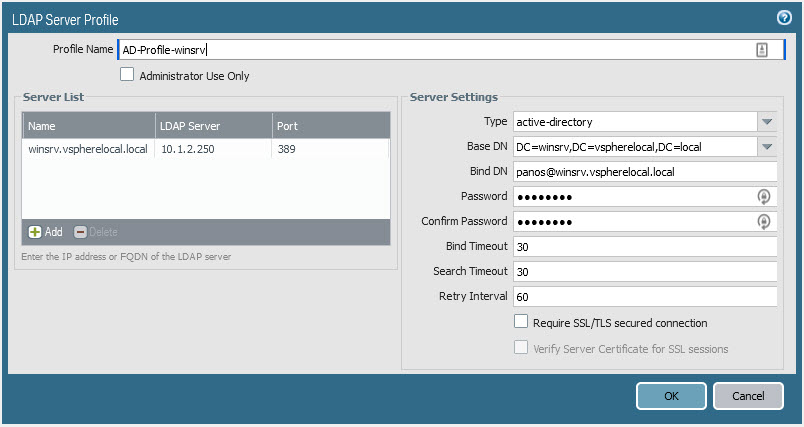Open the Base DN dropdown list
804x427 pixels.
(x=767, y=147)
